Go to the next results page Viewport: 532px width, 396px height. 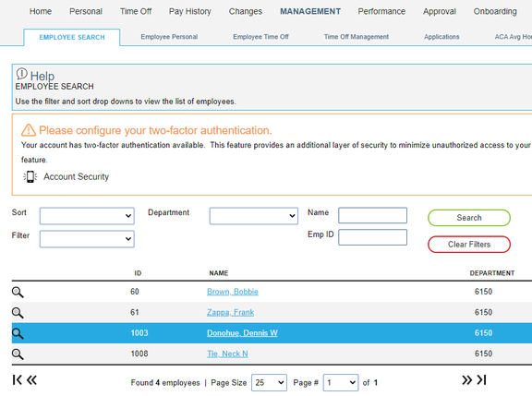(x=466, y=379)
